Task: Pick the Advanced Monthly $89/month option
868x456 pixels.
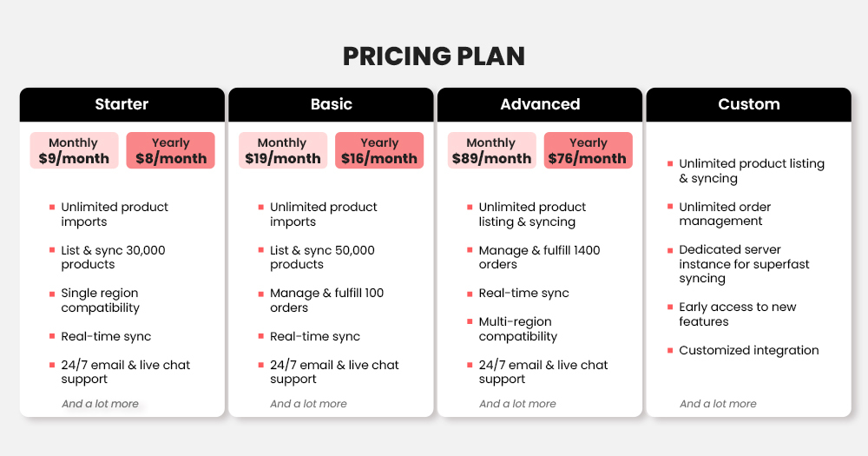Action: coord(491,150)
